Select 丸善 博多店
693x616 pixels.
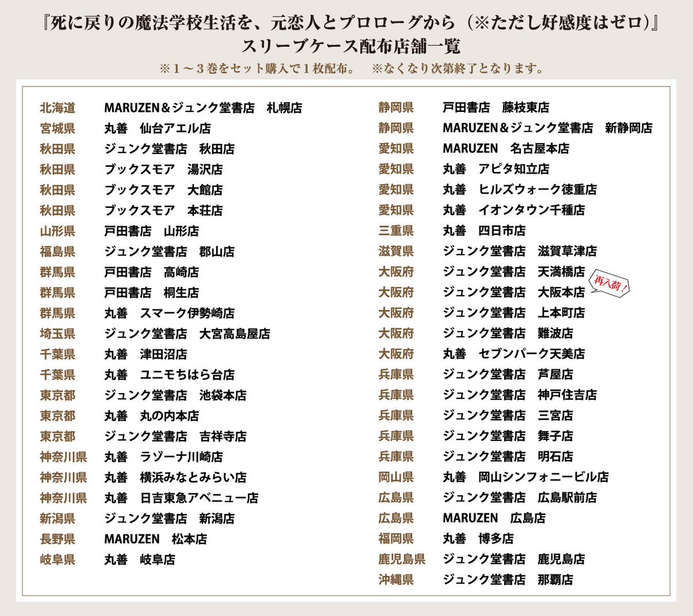[478, 539]
